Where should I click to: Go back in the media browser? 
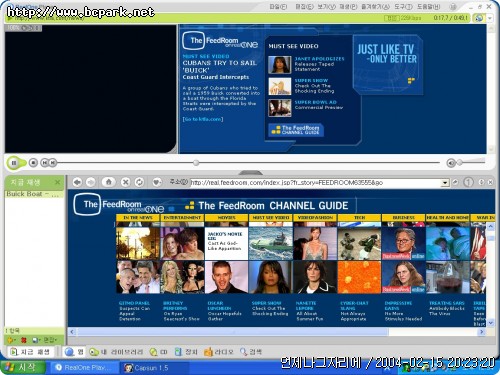pos(77,182)
